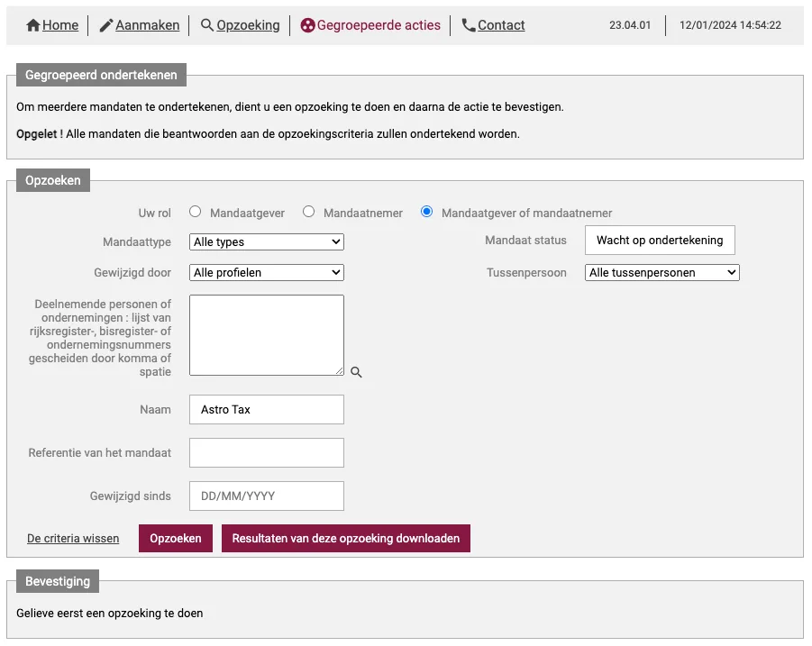812x646 pixels.
Task: Expand the Tussenpersoon dropdown
Action: 661,272
